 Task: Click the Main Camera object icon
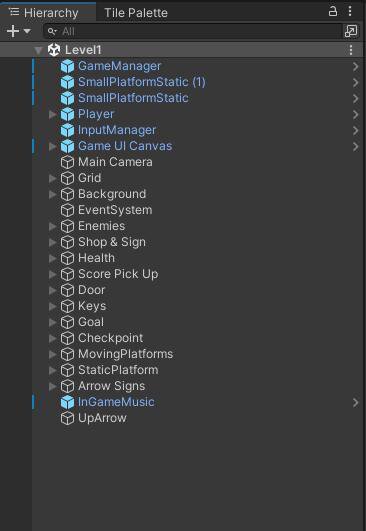(x=67, y=162)
